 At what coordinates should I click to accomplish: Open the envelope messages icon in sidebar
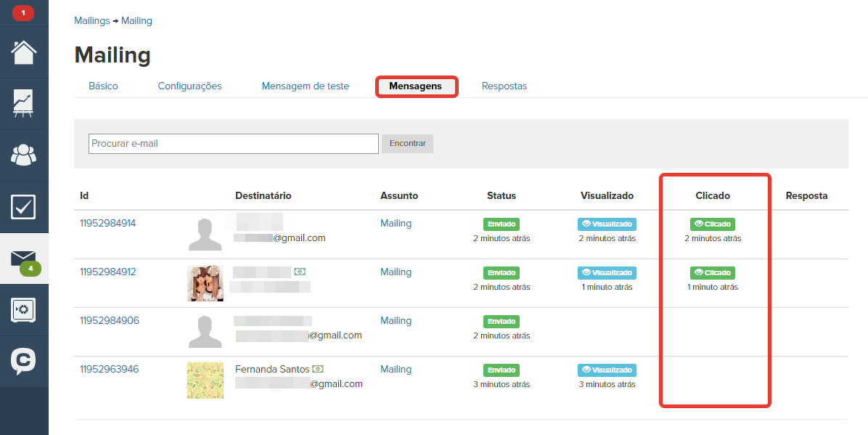(x=23, y=258)
